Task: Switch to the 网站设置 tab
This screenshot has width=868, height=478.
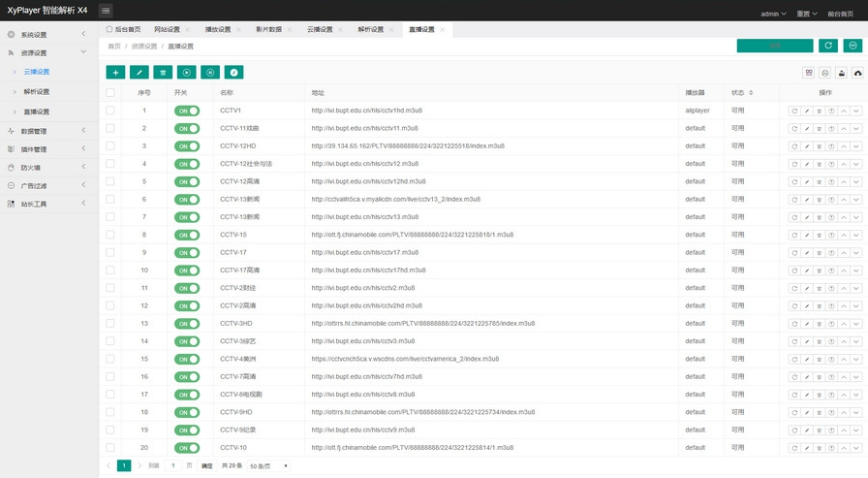Action: [166, 30]
